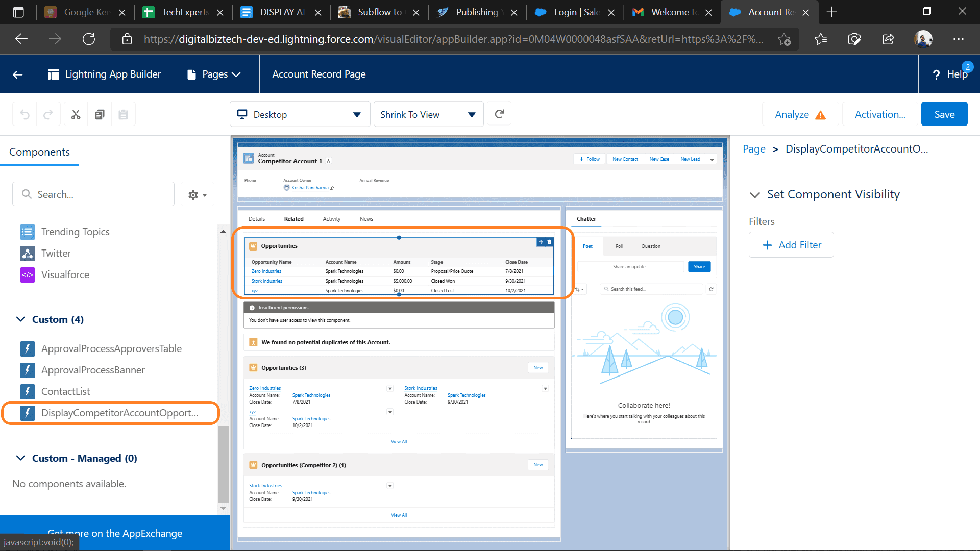This screenshot has height=551, width=980.
Task: Select the Twitter component icon
Action: click(28, 253)
